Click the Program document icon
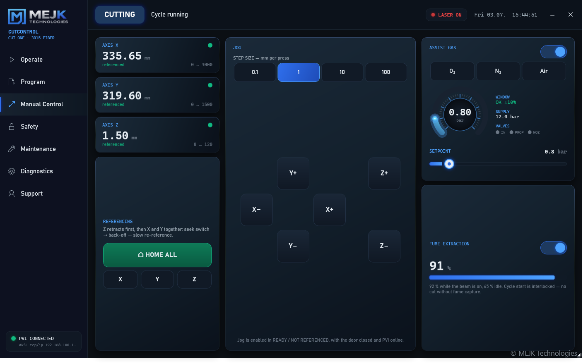The height and width of the screenshot is (364, 588). 12,82
